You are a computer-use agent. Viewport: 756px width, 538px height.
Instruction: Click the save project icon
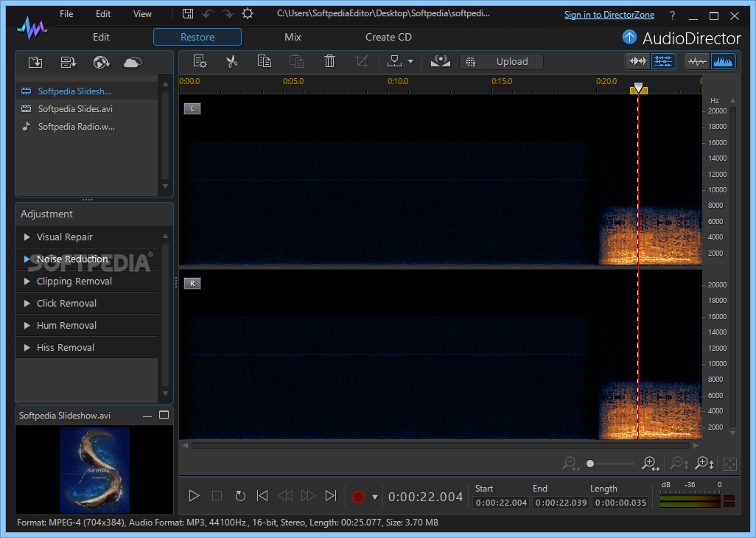tap(188, 13)
